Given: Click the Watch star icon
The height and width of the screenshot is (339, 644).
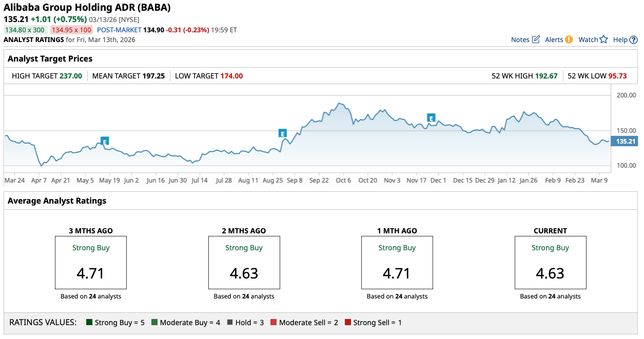Looking at the screenshot, I should pos(603,39).
